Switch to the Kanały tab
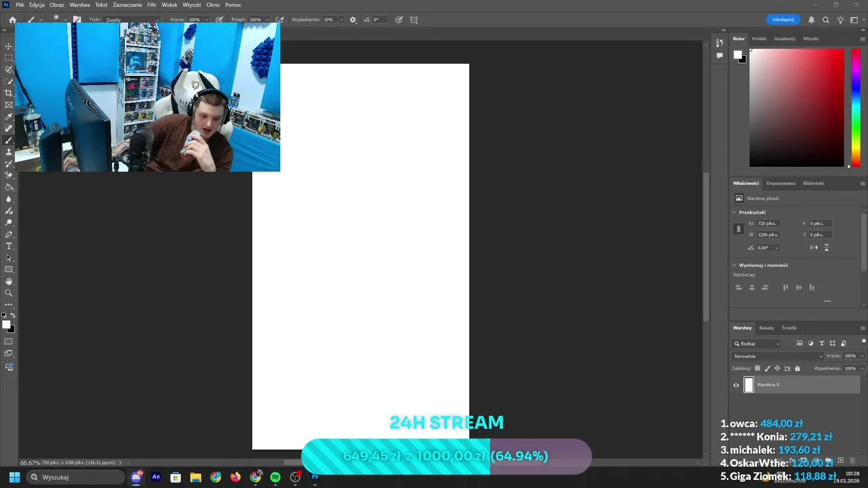 (766, 328)
